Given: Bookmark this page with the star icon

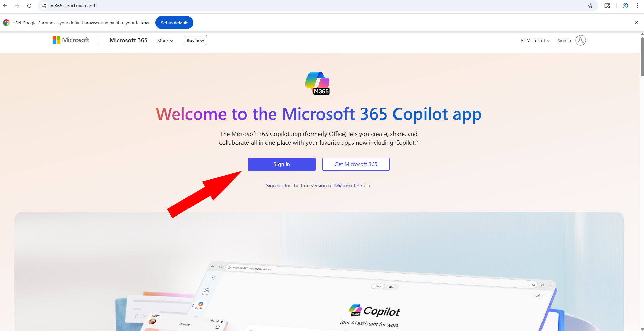Looking at the screenshot, I should 590,6.
